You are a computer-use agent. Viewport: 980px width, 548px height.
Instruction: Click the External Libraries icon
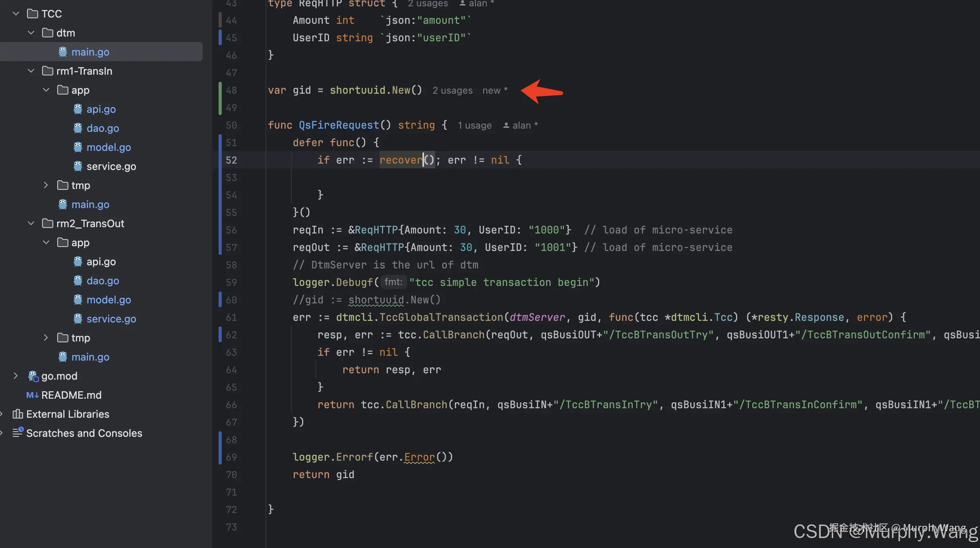(17, 414)
